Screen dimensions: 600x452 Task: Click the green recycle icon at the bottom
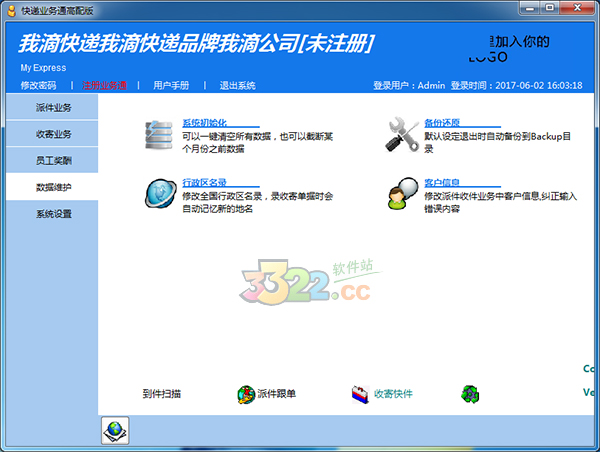click(470, 394)
